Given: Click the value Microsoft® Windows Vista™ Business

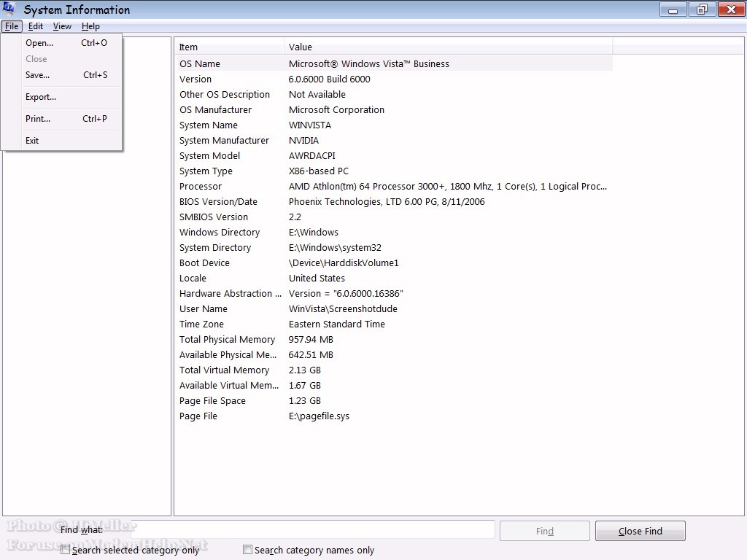Looking at the screenshot, I should [x=368, y=64].
